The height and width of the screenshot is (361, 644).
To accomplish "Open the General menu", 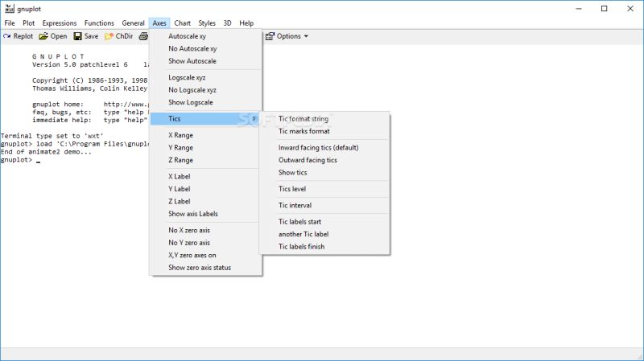I will [133, 23].
